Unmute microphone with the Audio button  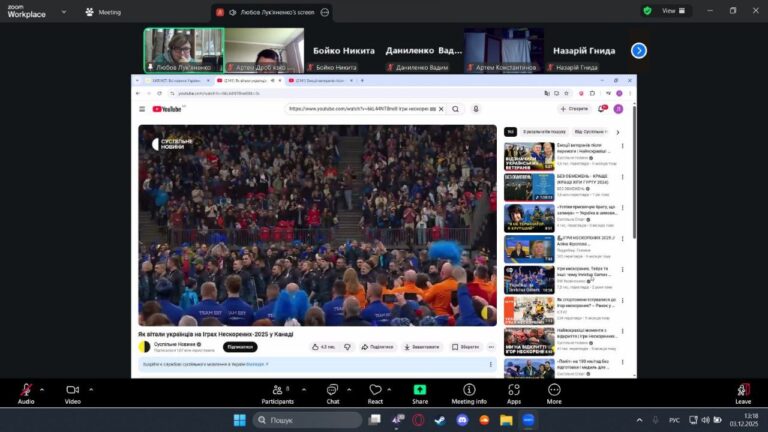[25, 390]
